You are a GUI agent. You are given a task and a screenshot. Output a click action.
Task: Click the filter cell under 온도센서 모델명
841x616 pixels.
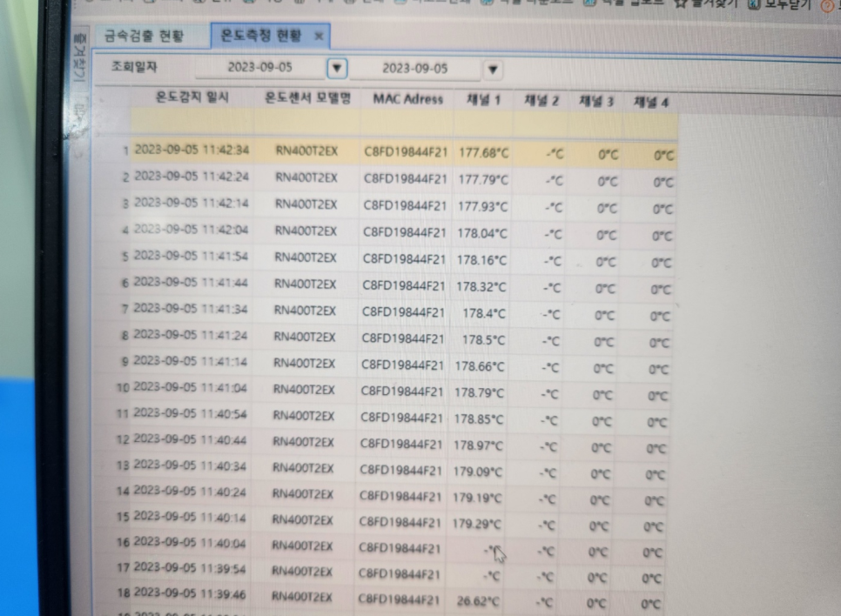point(307,122)
